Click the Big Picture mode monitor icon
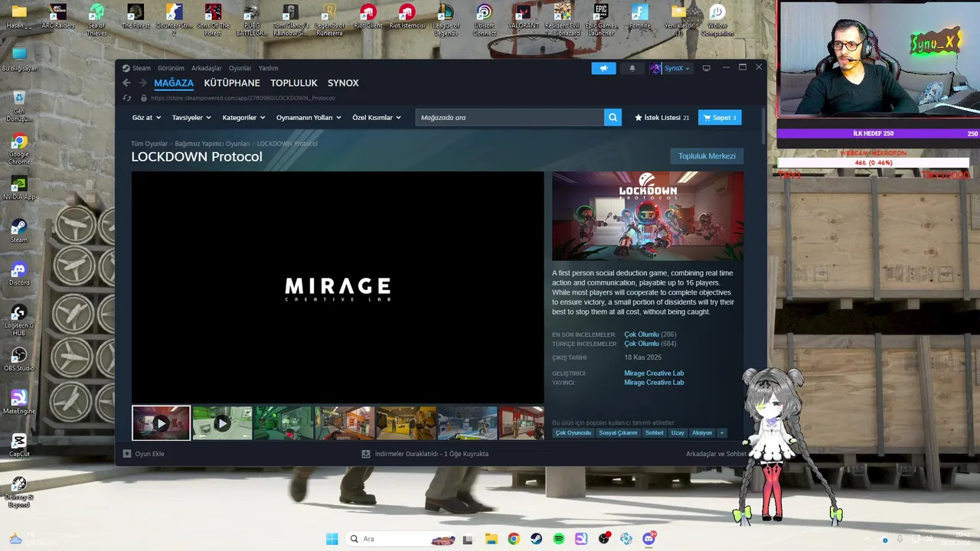The width and height of the screenshot is (980, 551). click(706, 68)
